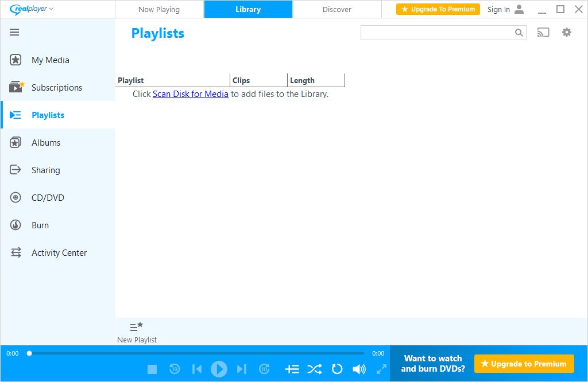This screenshot has height=382, width=588.
Task: Click the Activity Center arrows icon
Action: pyautogui.click(x=16, y=252)
